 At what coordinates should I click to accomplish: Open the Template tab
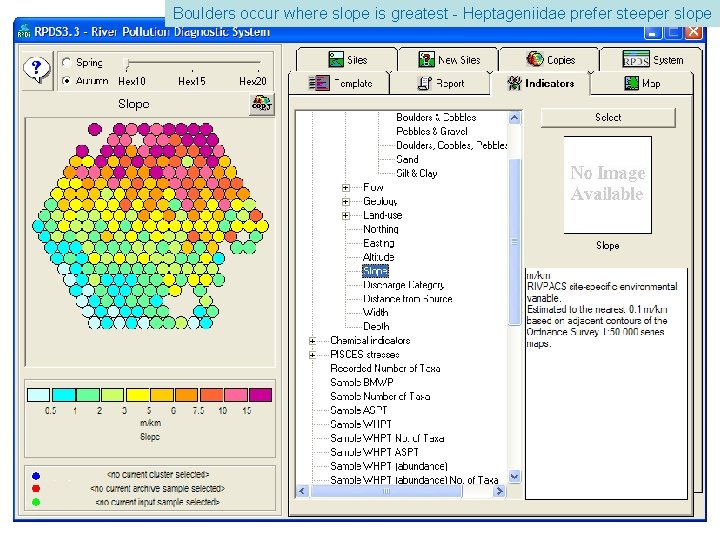pos(340,83)
